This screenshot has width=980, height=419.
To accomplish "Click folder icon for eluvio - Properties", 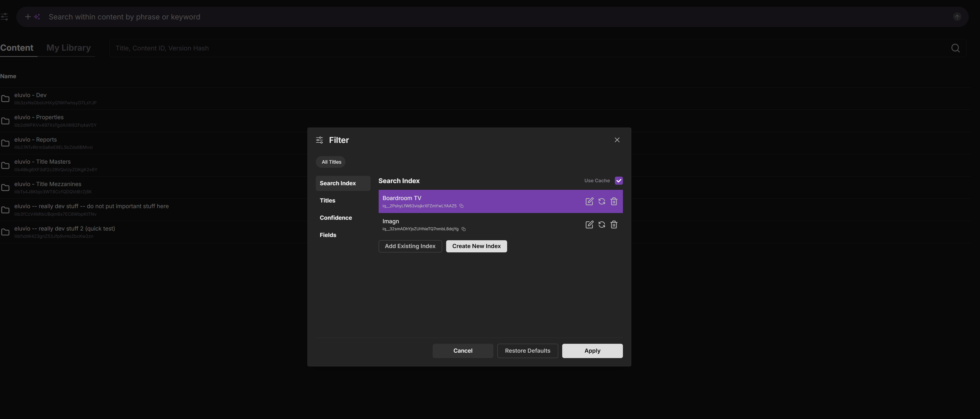I will click(x=5, y=121).
